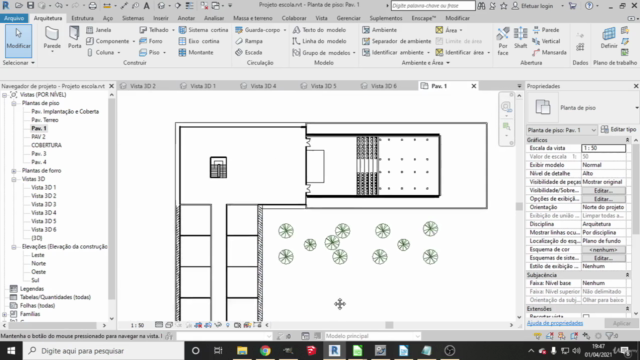640x360 pixels.
Task: Click the Escala da vista field
Action: tap(603, 148)
